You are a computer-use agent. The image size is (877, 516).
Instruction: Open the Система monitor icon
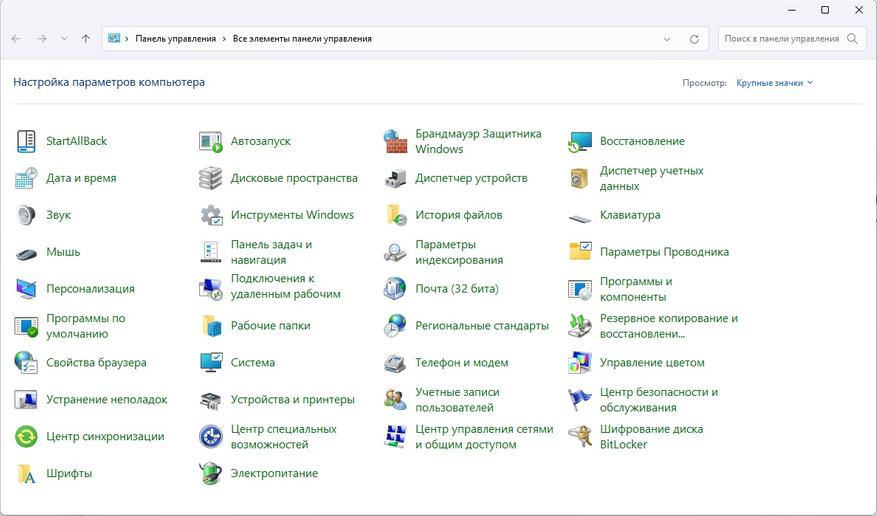point(211,363)
